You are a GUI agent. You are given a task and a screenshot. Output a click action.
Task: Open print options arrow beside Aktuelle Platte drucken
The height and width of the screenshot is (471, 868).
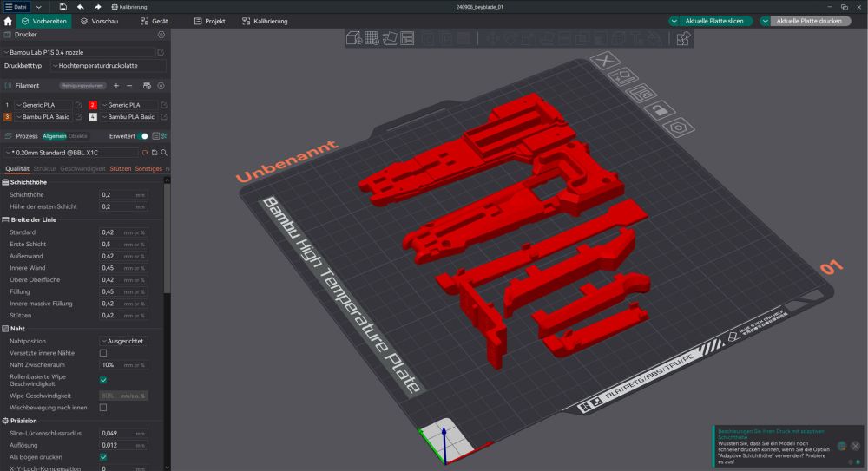765,21
